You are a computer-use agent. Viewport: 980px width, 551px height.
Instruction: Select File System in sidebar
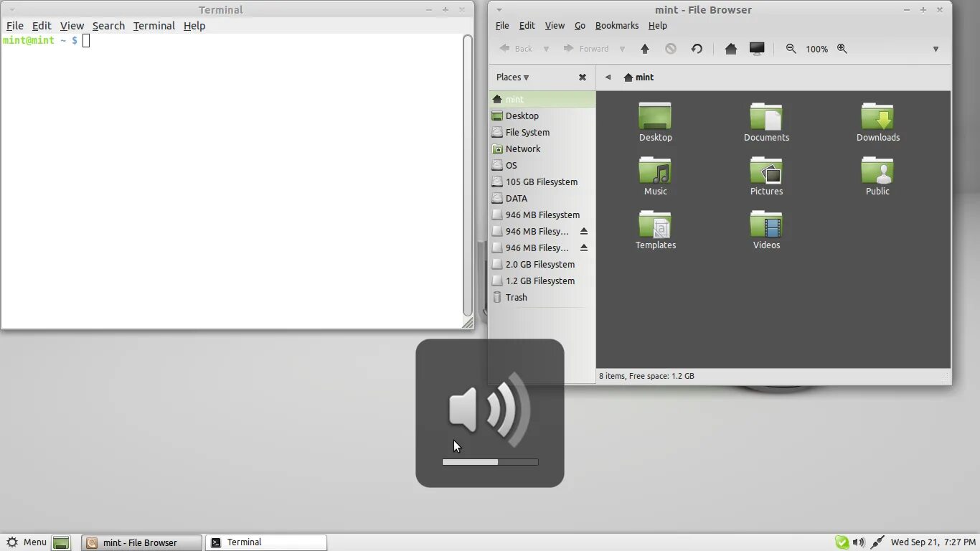pos(542,132)
